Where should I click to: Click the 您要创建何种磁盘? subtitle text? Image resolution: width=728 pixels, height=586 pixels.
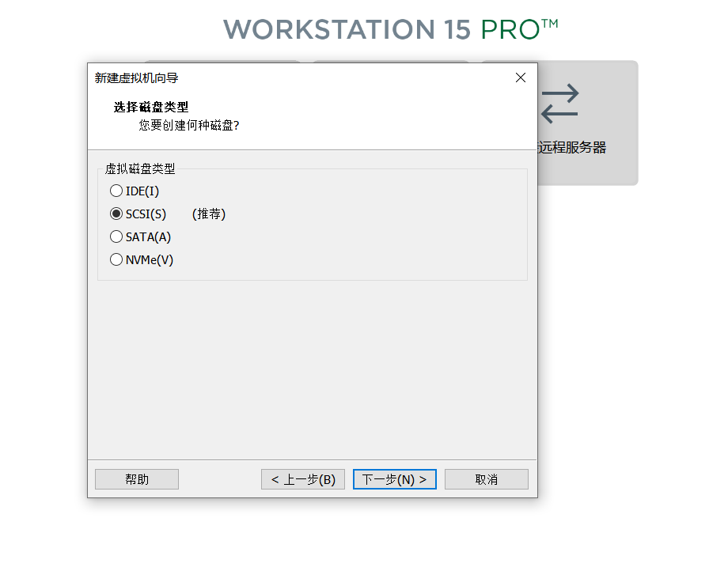click(189, 125)
